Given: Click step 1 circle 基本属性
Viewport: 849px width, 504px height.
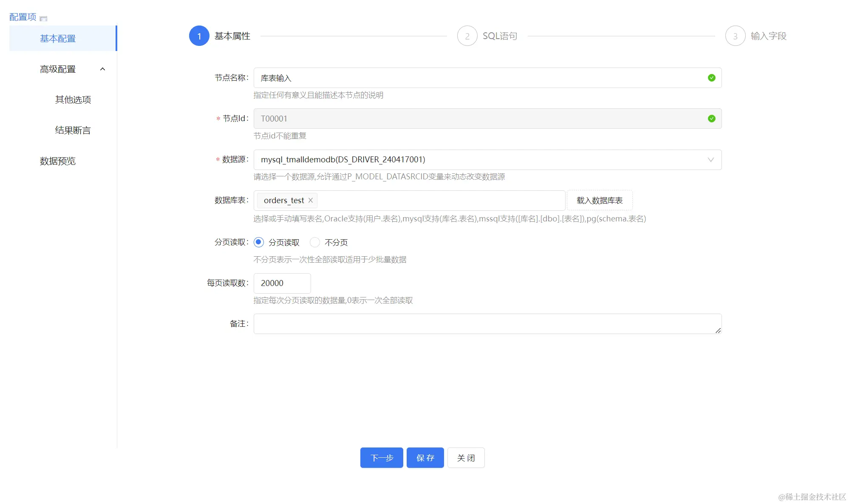Looking at the screenshot, I should [x=199, y=36].
